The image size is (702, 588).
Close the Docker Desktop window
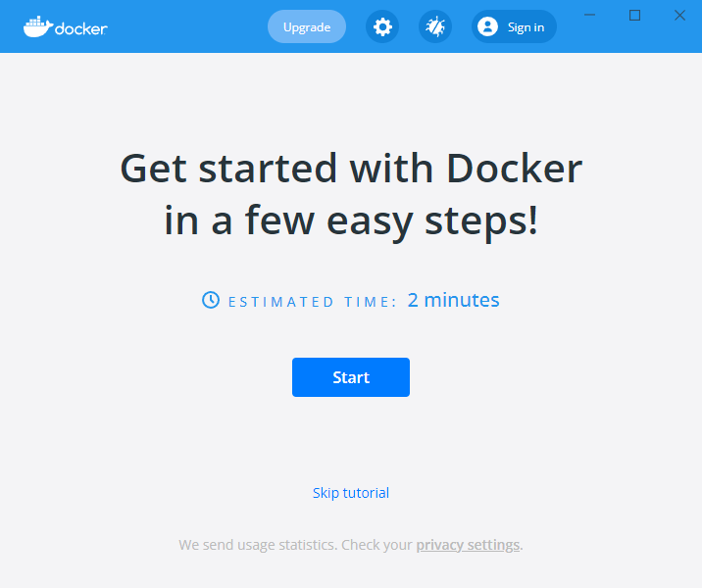pos(679,16)
